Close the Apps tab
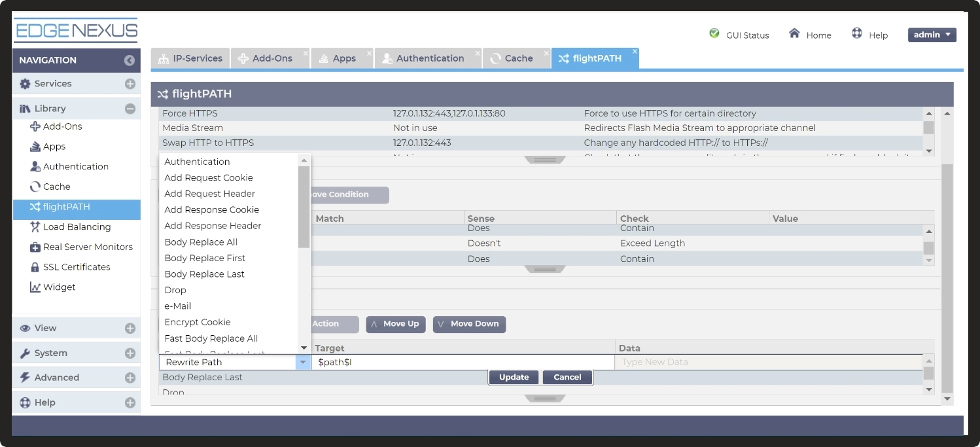 tap(369, 52)
